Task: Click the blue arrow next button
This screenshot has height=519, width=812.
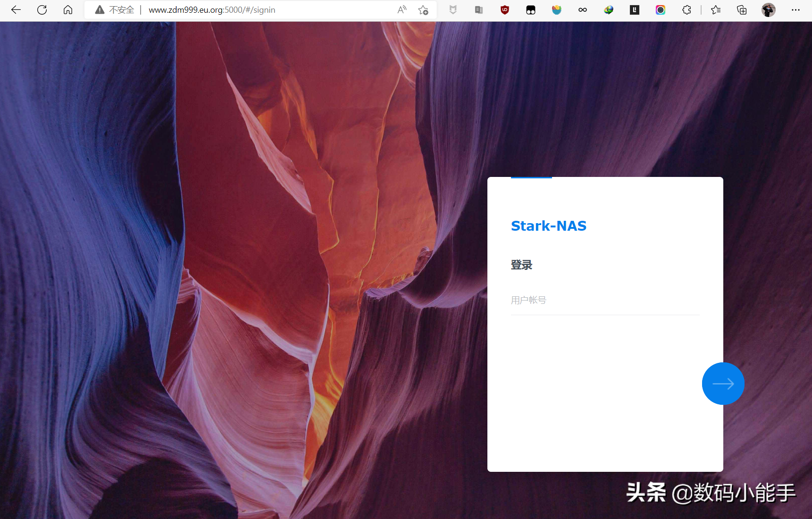Action: point(723,384)
